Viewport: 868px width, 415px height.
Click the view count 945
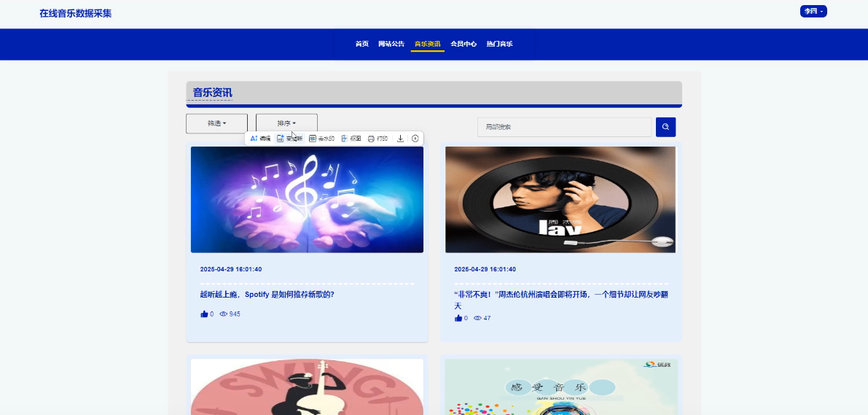235,314
